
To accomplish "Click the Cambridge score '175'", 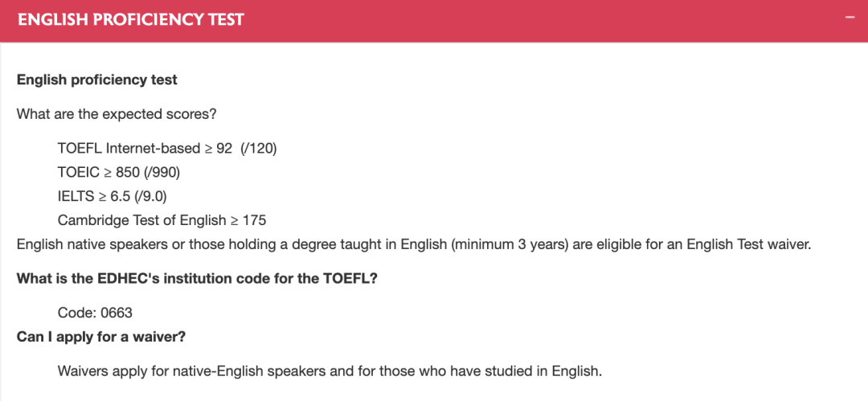I will [254, 220].
